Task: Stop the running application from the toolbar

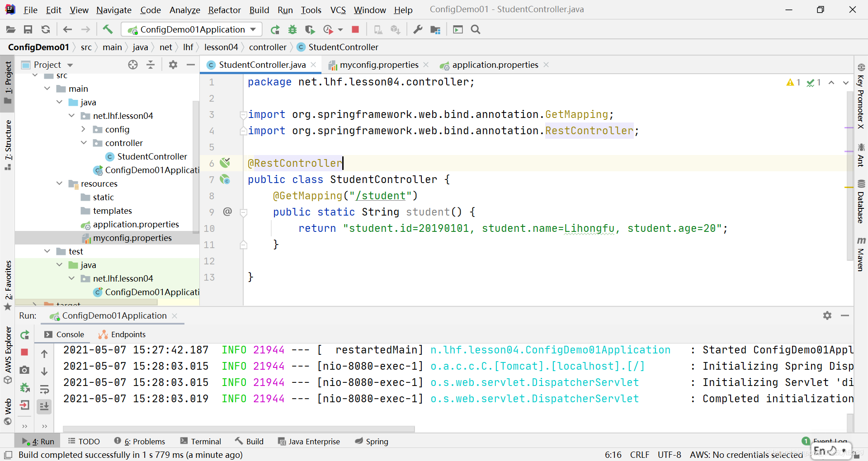Action: tap(355, 30)
